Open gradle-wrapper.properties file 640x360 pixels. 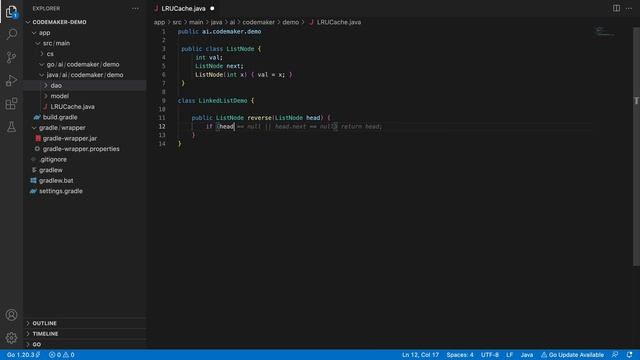(81, 149)
